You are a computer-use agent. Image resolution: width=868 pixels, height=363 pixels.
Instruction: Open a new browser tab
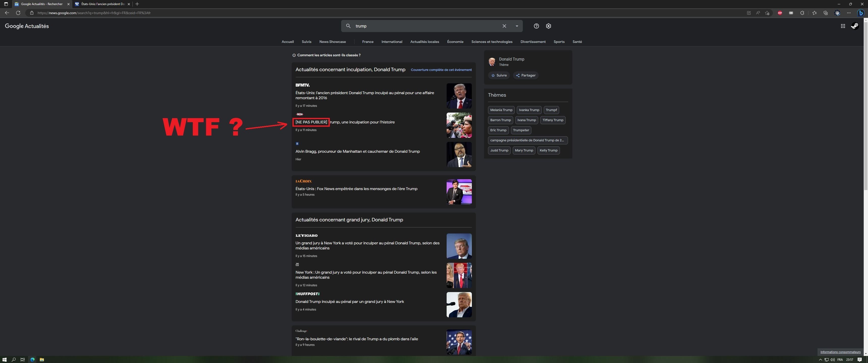coord(137,4)
